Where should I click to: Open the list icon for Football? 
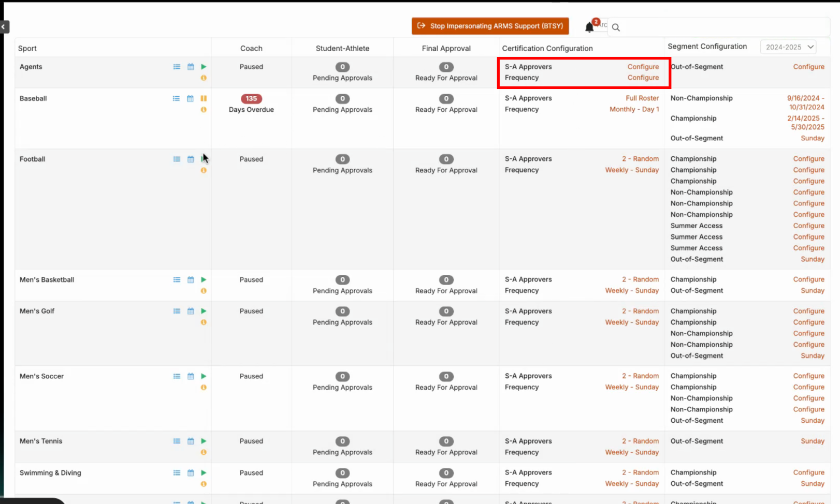coord(177,159)
